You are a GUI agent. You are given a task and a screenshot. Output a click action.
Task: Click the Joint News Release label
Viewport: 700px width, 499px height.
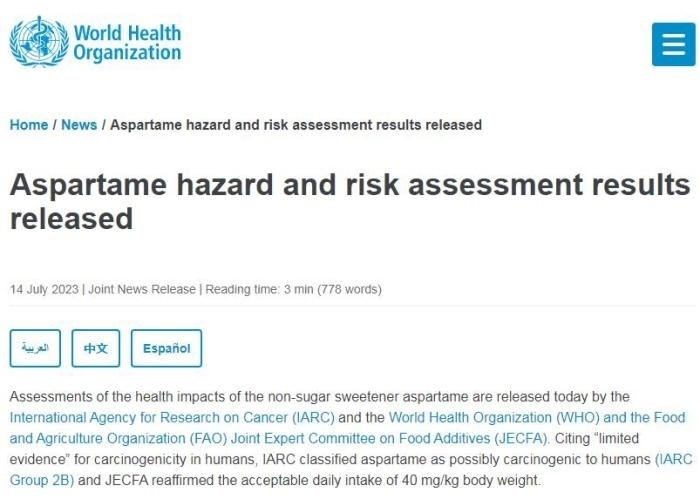point(142,290)
